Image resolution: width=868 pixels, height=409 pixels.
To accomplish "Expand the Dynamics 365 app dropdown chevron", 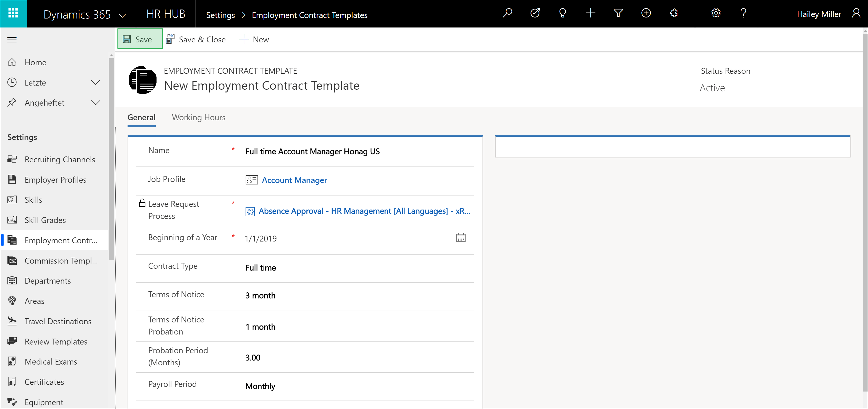I will point(122,15).
